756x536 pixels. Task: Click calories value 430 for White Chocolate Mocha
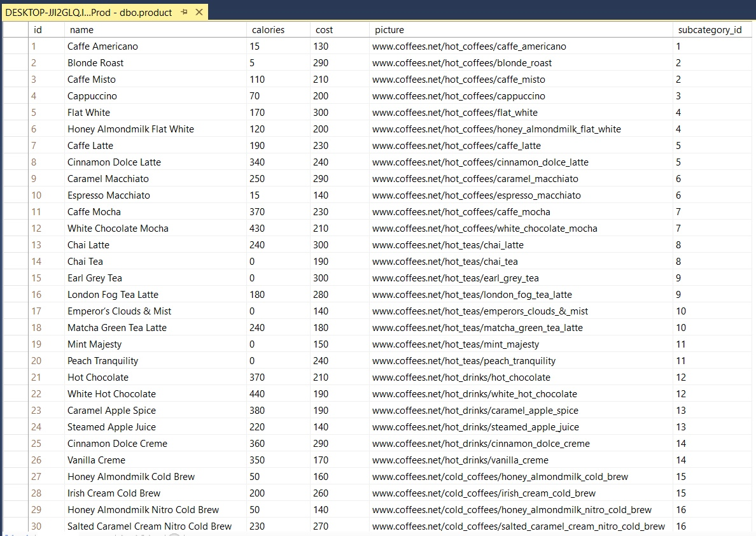pos(278,228)
